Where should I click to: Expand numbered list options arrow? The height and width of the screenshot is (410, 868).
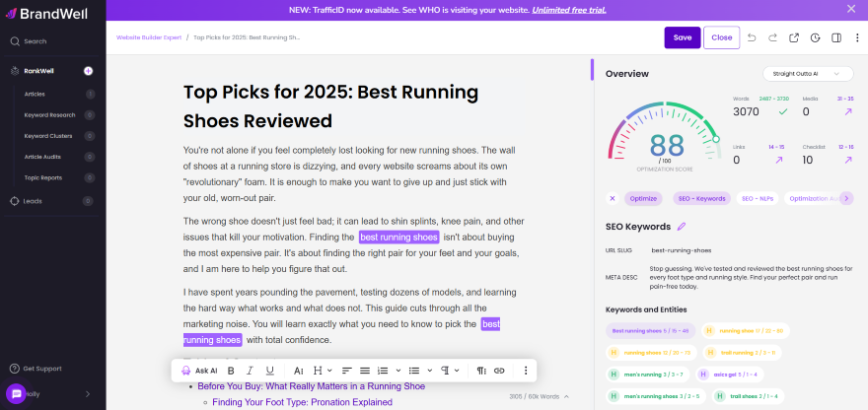point(398,371)
